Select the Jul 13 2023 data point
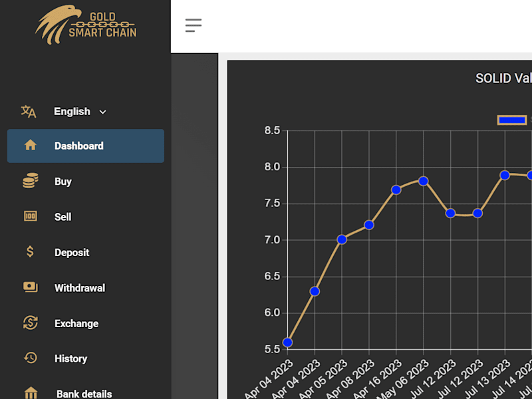 point(505,175)
